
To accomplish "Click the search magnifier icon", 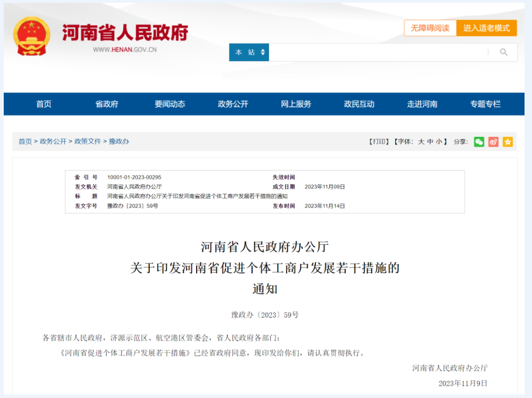I will (503, 52).
